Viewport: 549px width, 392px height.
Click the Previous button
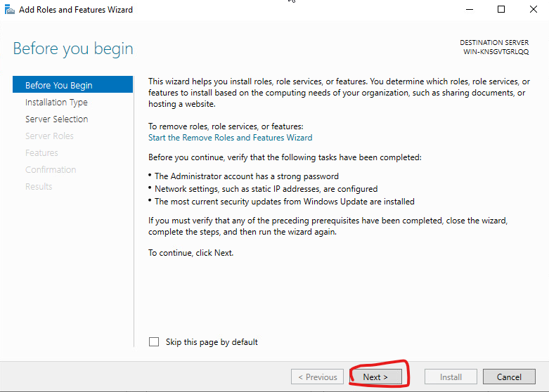(x=317, y=377)
